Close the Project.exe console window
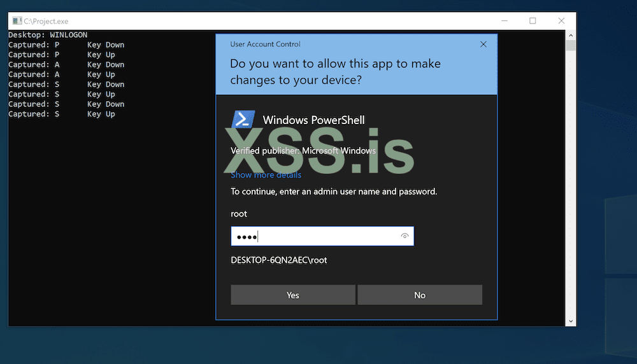 [561, 21]
